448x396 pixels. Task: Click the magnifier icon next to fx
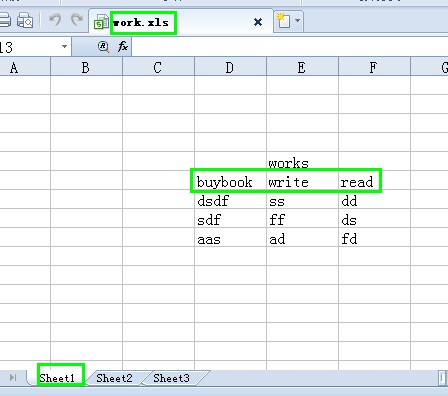coord(103,47)
